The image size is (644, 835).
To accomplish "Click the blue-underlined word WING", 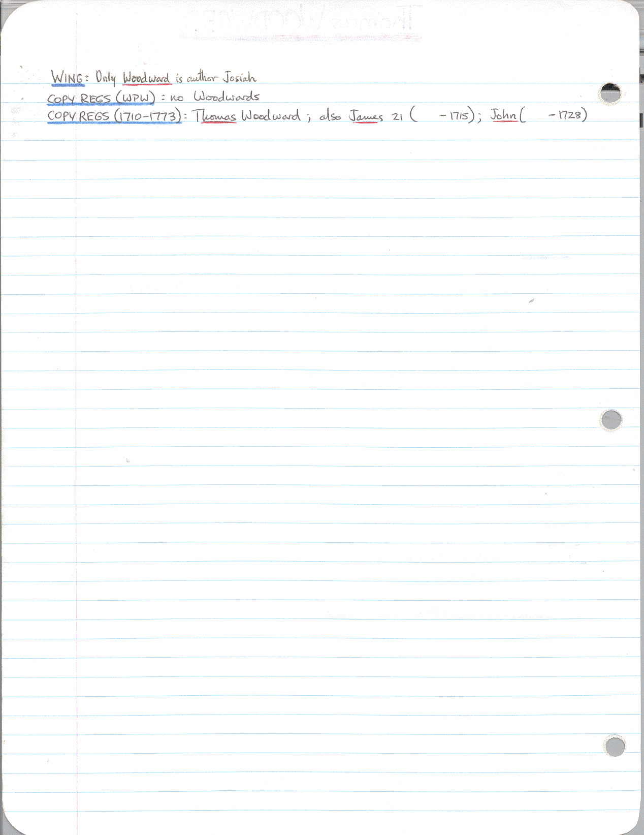I will (x=67, y=78).
